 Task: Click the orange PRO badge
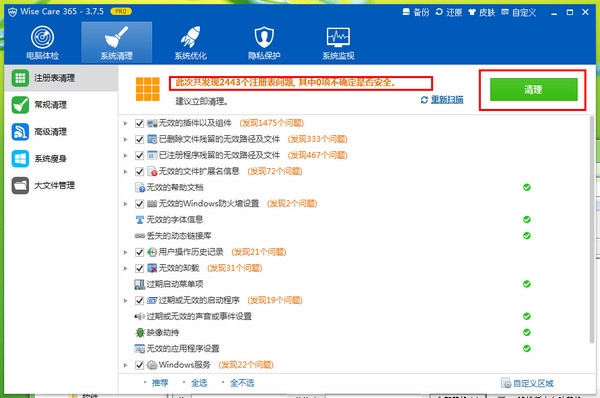click(121, 11)
